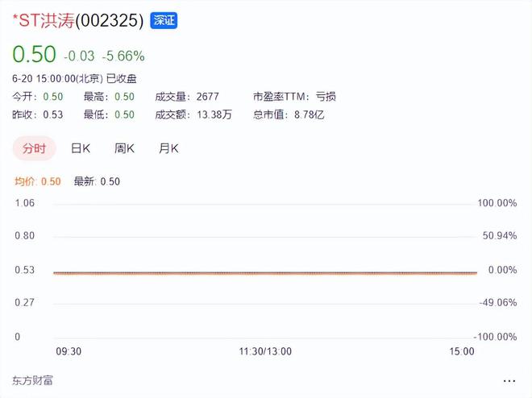Click the current price 0.50
The image size is (532, 398).
pyautogui.click(x=35, y=54)
